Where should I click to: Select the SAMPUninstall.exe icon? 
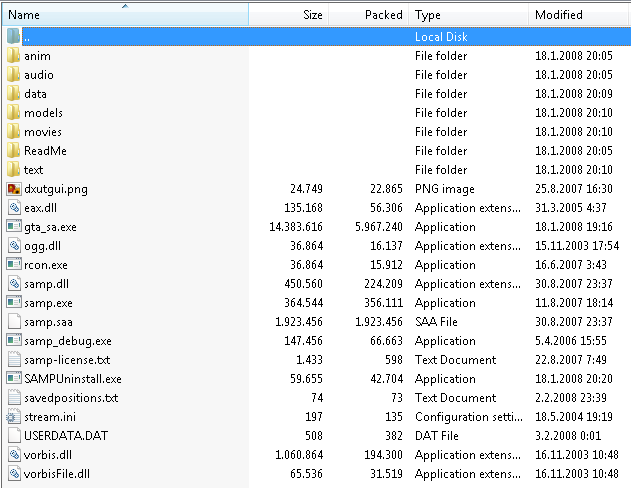point(14,379)
